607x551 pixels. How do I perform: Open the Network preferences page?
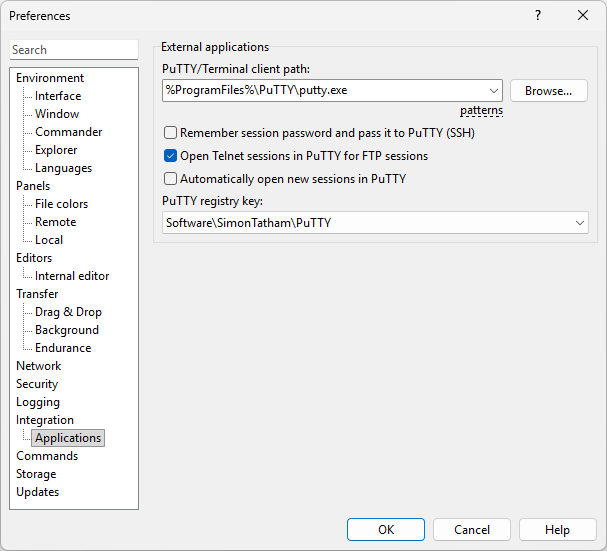point(38,366)
